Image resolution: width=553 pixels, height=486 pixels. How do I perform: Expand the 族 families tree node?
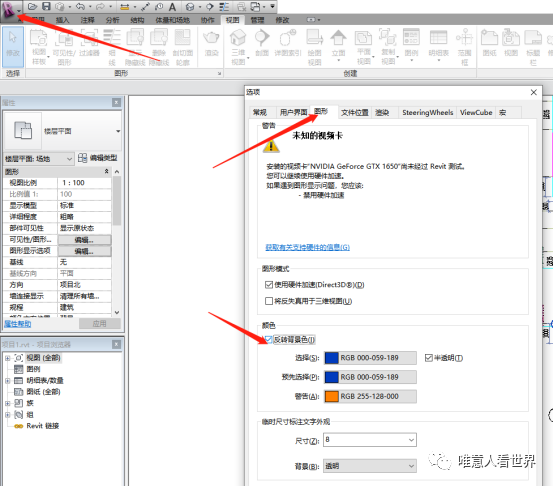[x=7, y=403]
